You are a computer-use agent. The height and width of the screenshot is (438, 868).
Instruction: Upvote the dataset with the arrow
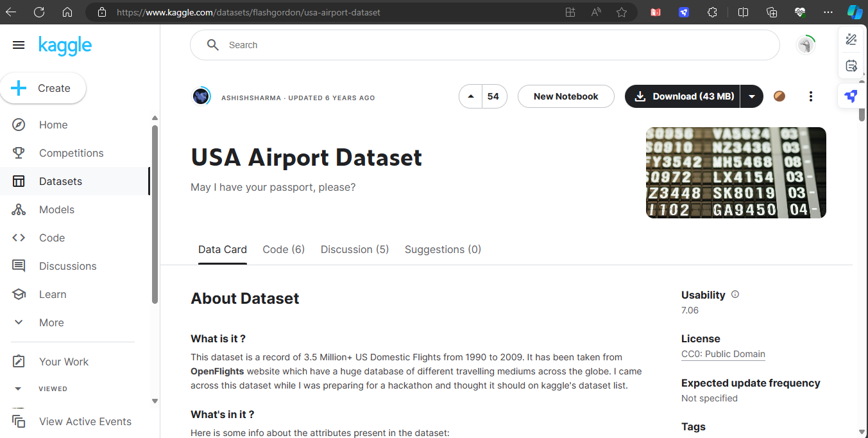472,96
